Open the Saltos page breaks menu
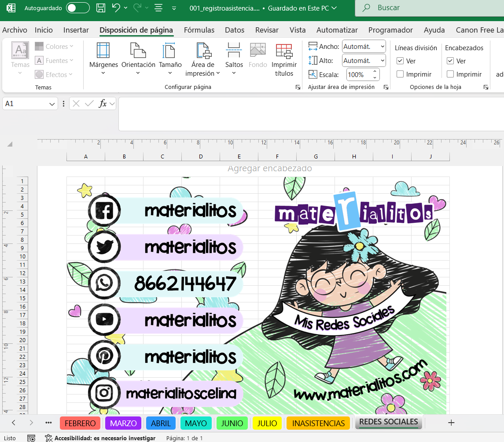 point(234,60)
